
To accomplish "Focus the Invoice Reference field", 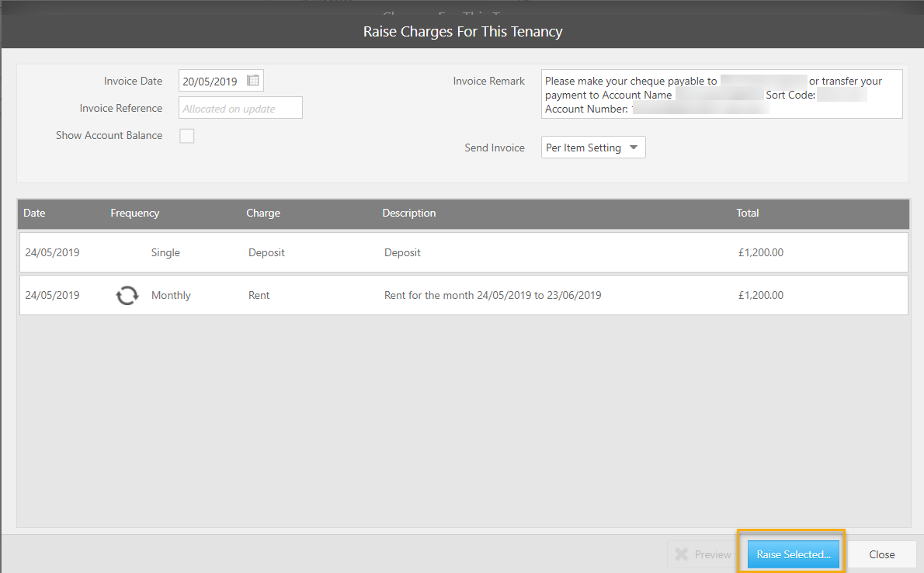I will [241, 108].
